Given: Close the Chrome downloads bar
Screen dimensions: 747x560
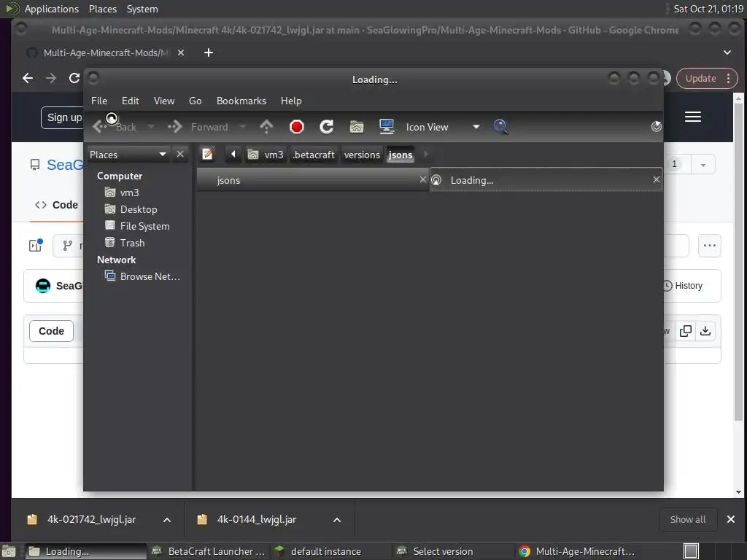Looking at the screenshot, I should pos(731,519).
